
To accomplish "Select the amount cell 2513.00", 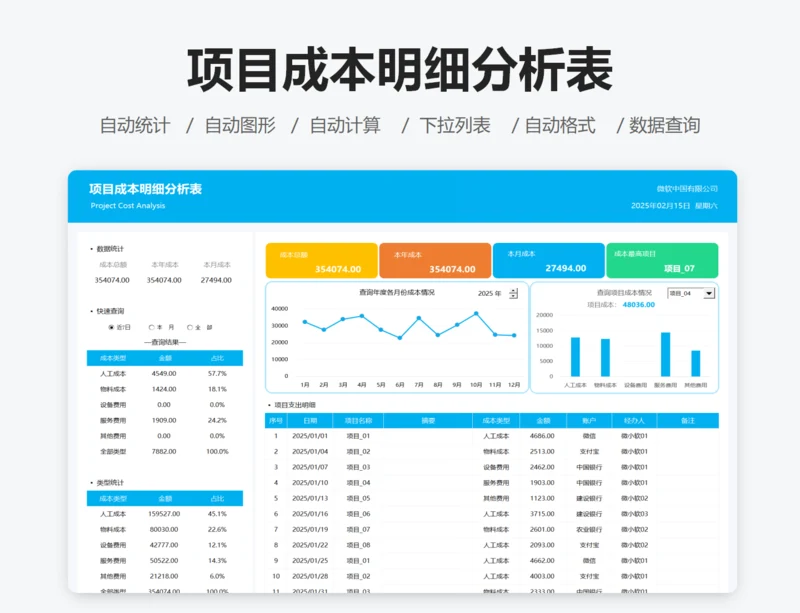I will pos(542,451).
